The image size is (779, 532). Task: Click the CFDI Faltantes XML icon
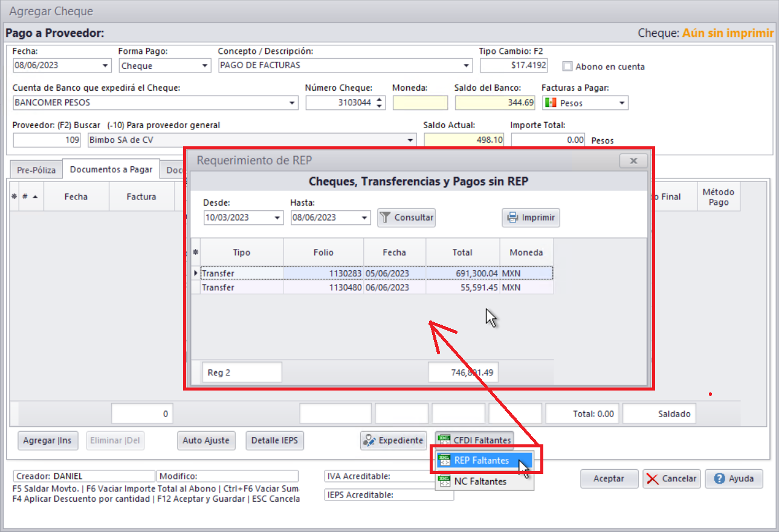(x=445, y=441)
